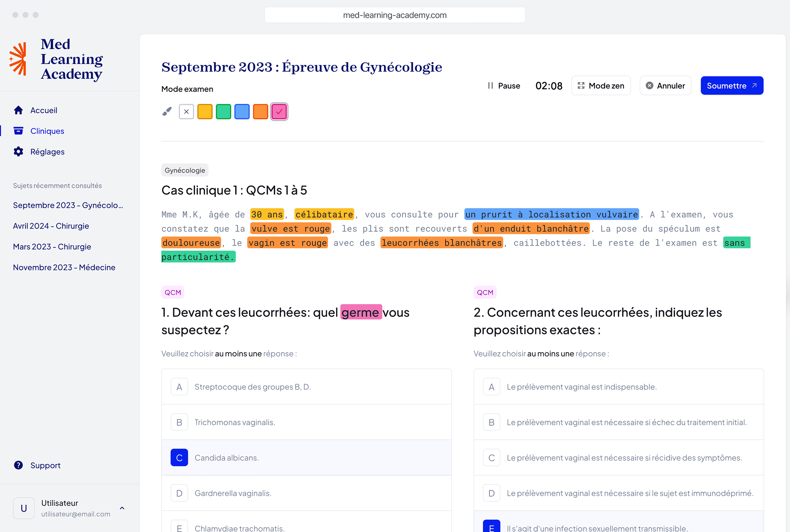Viewport: 790px width, 532px height.
Task: Select answer C Candida albicans
Action: tap(306, 458)
